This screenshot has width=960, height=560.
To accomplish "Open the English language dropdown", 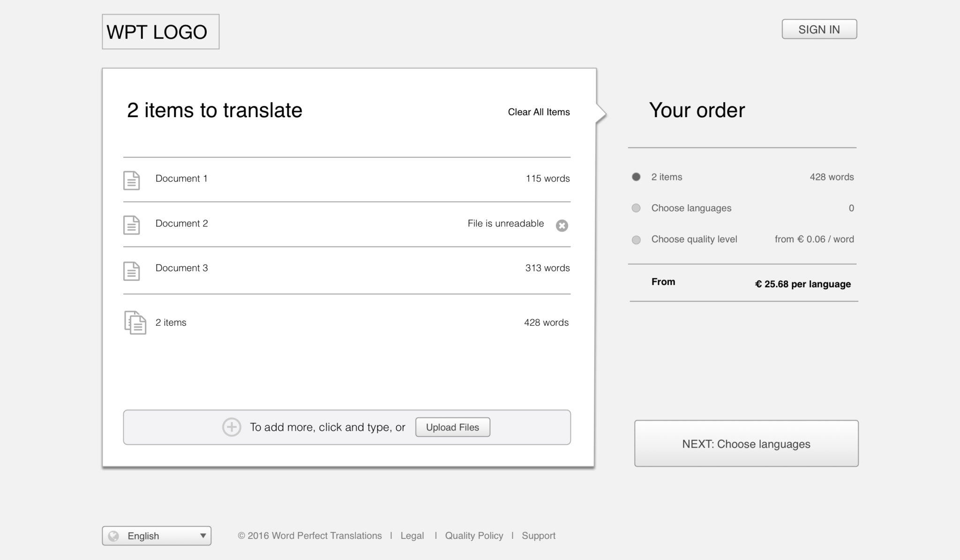I will point(157,536).
